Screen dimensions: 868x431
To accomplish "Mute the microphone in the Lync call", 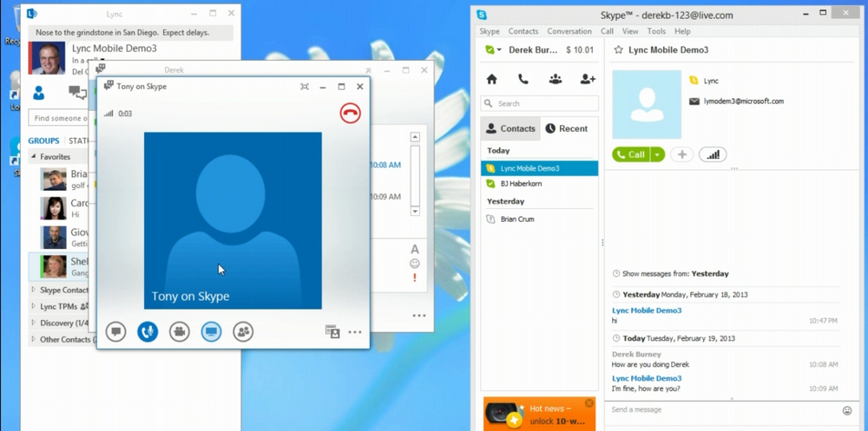I will pyautogui.click(x=148, y=331).
